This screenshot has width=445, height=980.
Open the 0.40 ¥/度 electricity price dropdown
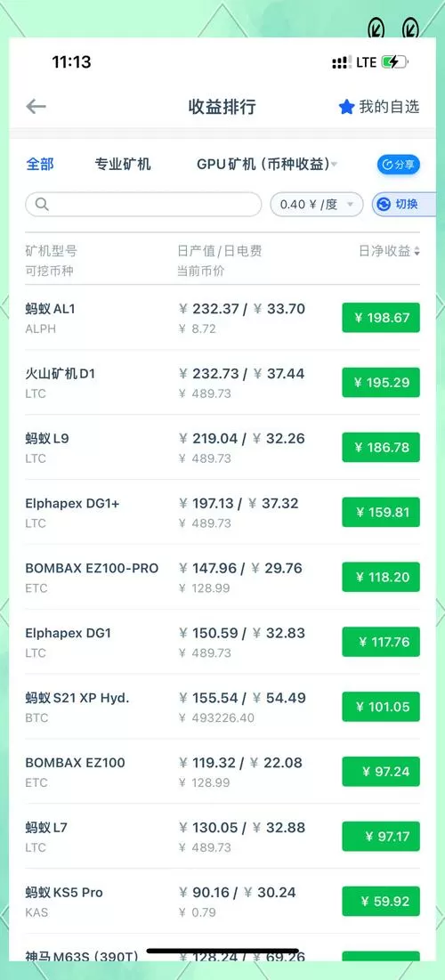click(316, 205)
